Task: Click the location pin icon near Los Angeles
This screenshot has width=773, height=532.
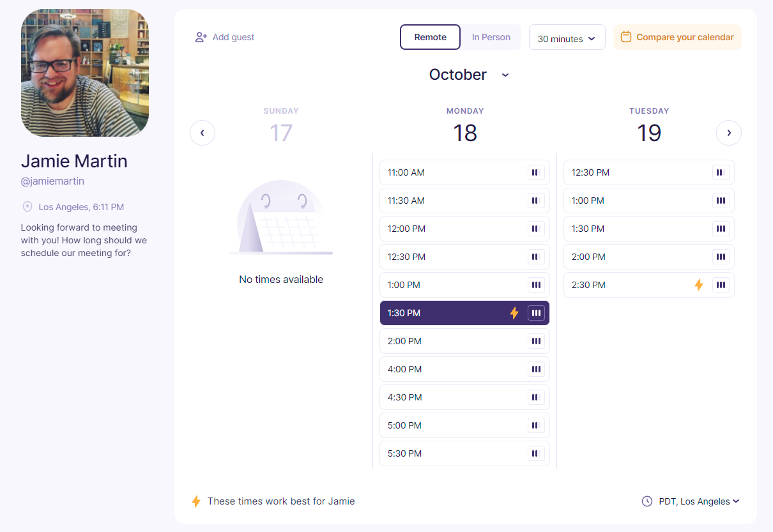Action: 27,207
